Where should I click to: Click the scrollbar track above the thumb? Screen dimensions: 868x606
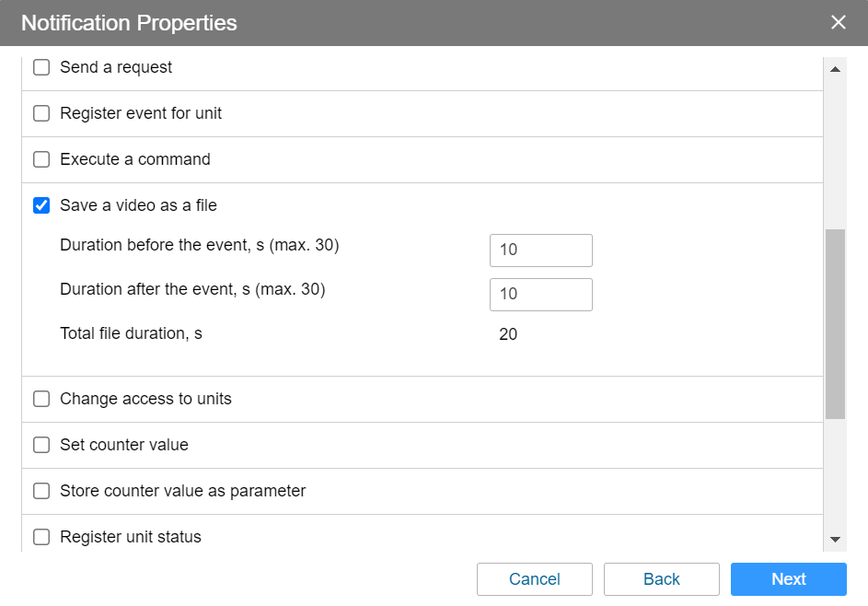tap(835, 152)
